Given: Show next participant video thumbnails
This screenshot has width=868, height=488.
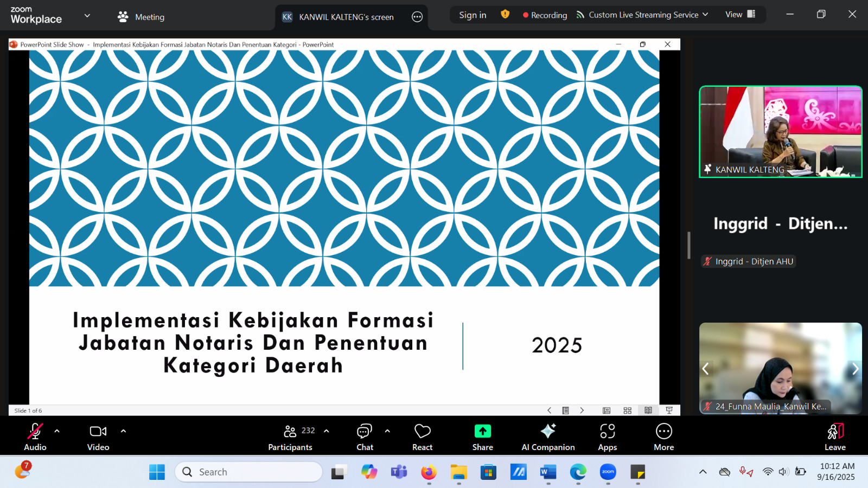Looking at the screenshot, I should click(855, 369).
